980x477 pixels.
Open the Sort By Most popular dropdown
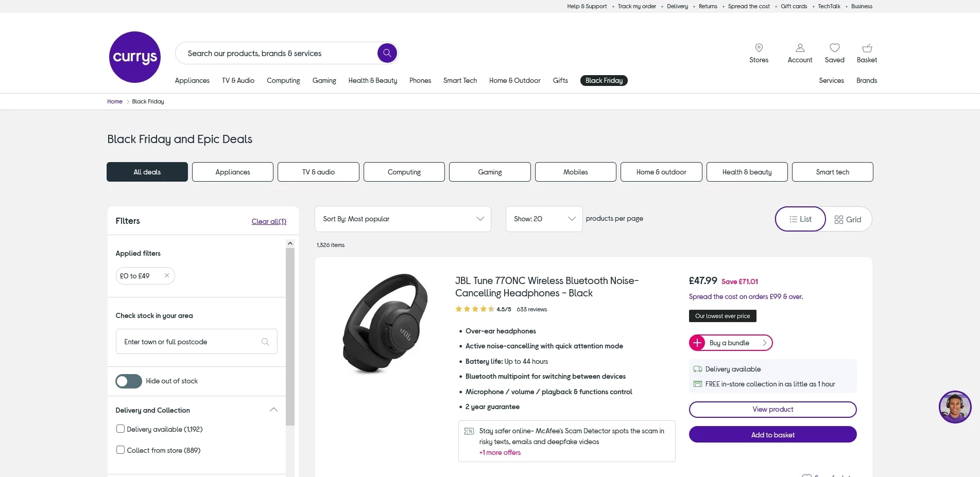[403, 219]
